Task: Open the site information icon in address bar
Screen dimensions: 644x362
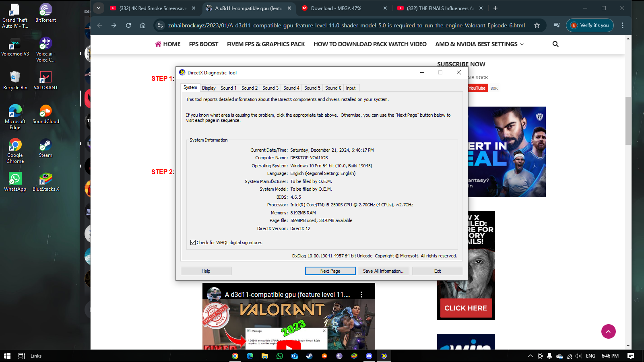Action: click(160, 25)
